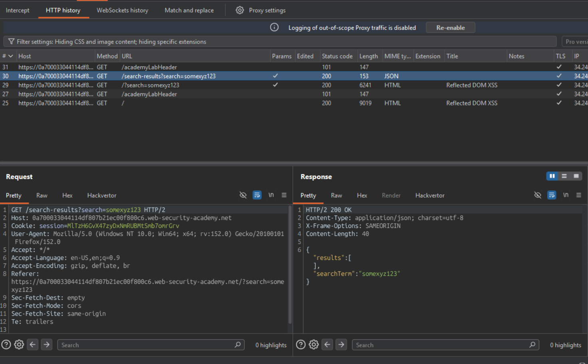Click "Reflected DOM XSS" title in row 25

(472, 103)
